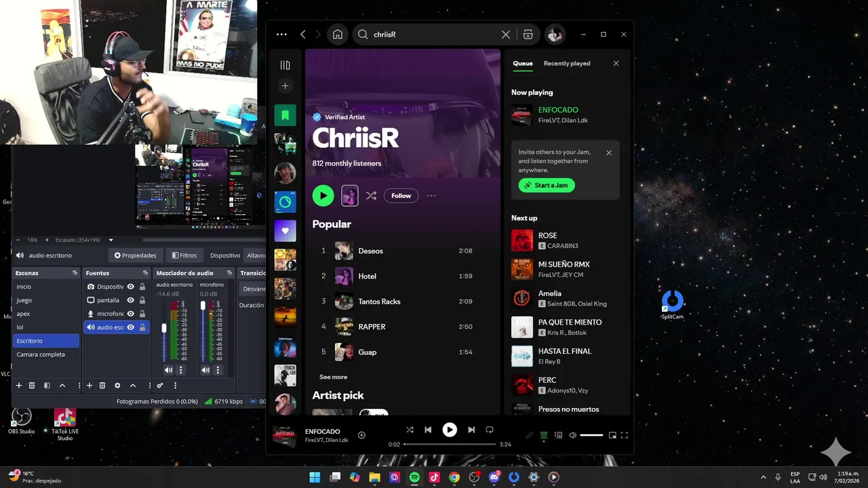Add ENFOCADO to Liked Songs

tap(361, 435)
